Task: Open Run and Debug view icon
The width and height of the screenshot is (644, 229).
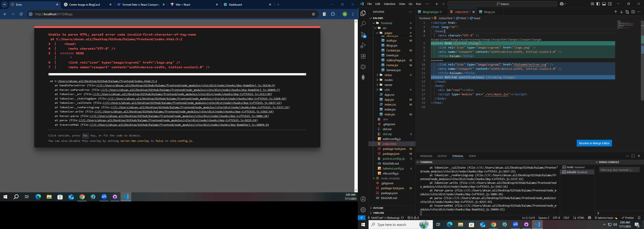Action: [x=363, y=45]
